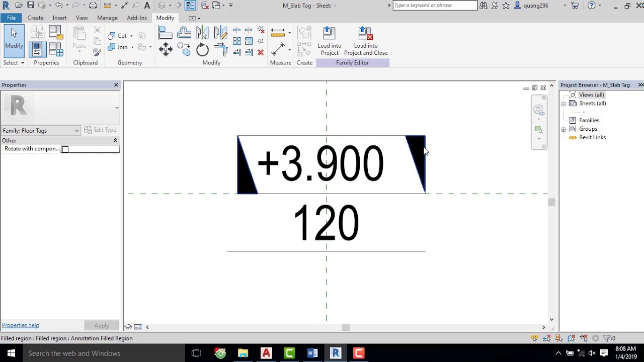Expand the Groups tree node
This screenshot has width=644, height=362.
[x=564, y=129]
